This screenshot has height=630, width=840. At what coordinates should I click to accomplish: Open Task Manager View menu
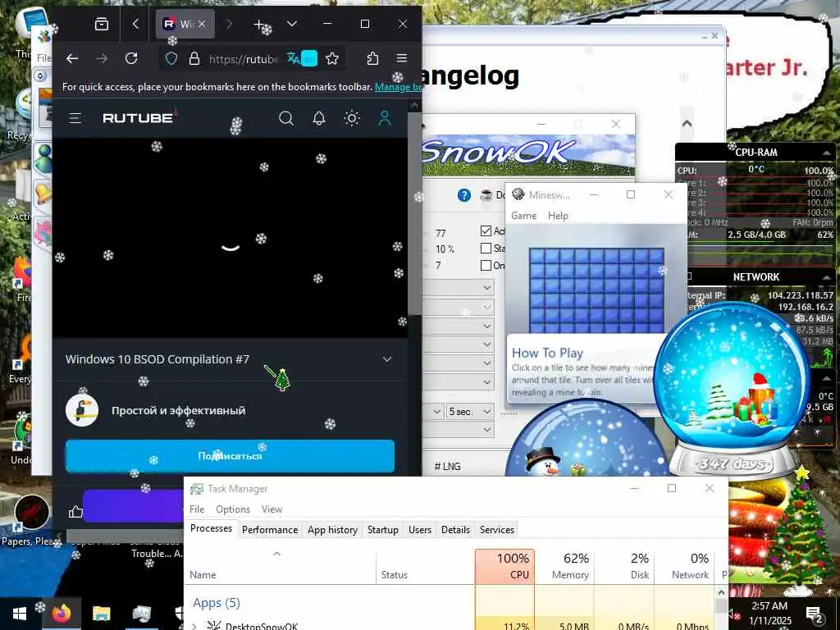point(272,509)
